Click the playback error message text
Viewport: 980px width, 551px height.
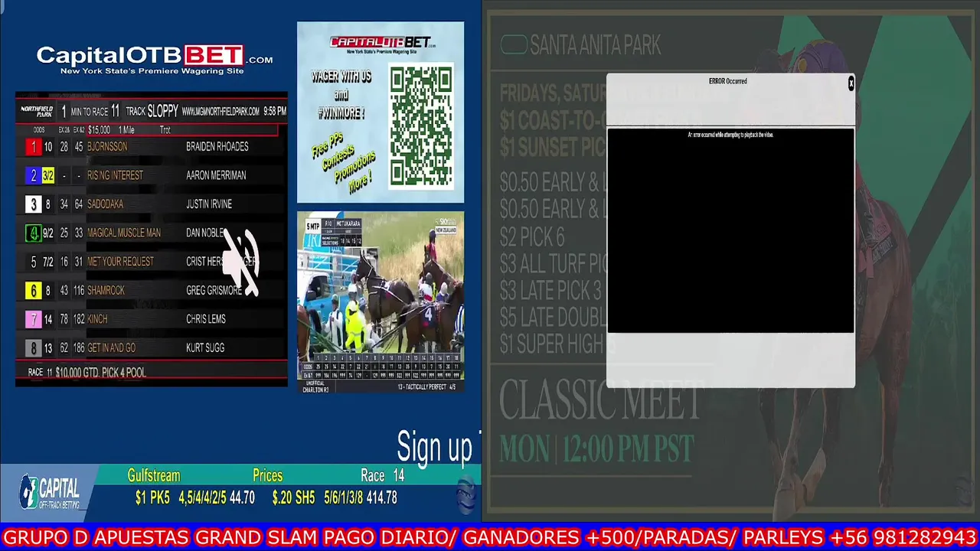pyautogui.click(x=730, y=135)
